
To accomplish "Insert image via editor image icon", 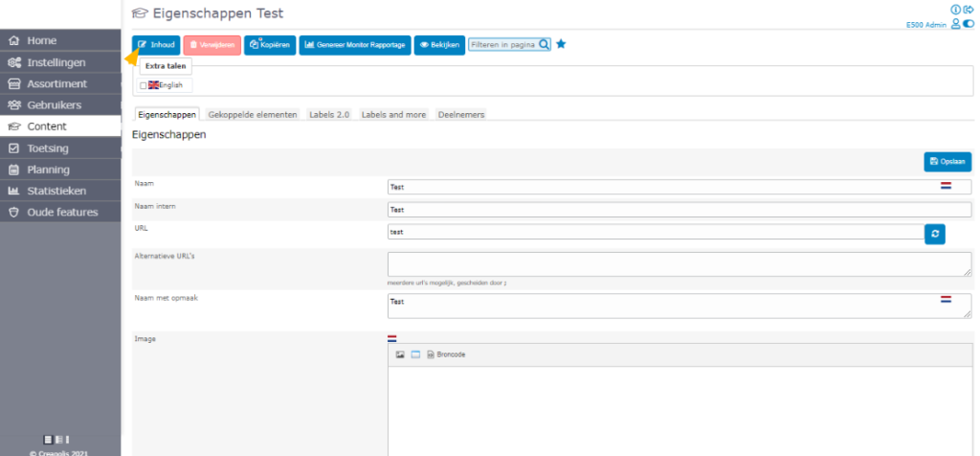I will click(400, 355).
